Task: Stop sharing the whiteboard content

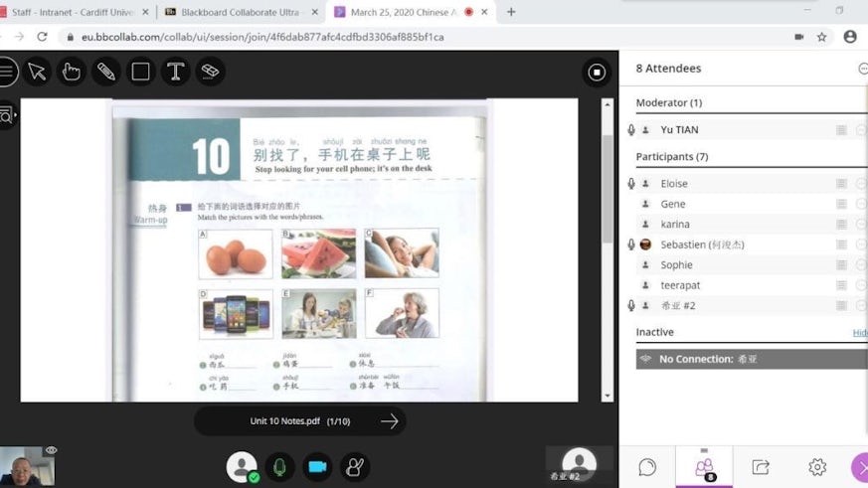Action: tap(597, 72)
